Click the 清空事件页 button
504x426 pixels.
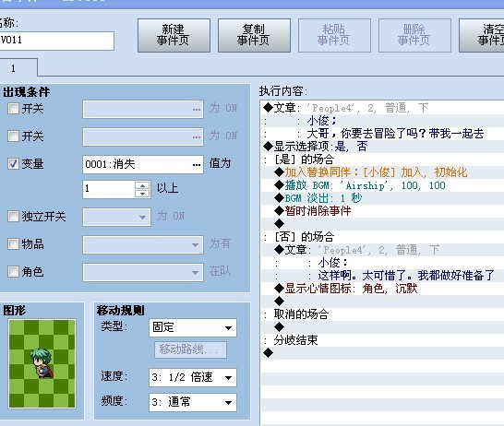[x=482, y=35]
